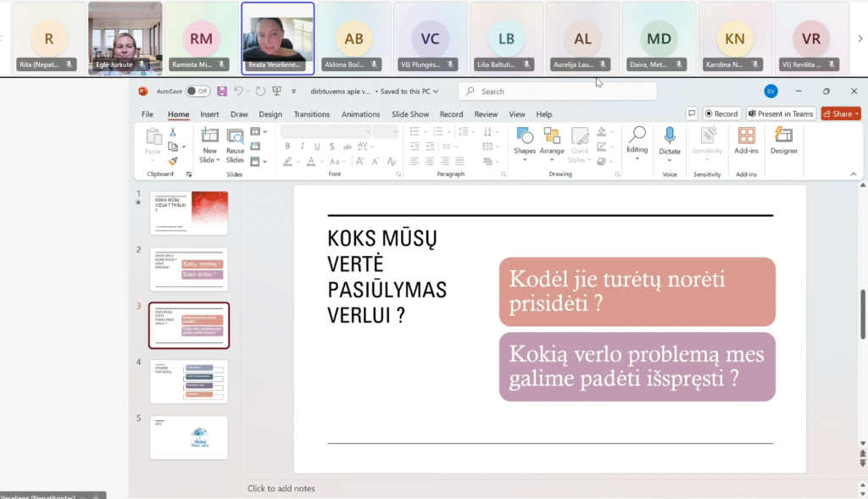Screen dimensions: 868x499
Task: Open the Slide Show tab
Action: [409, 114]
